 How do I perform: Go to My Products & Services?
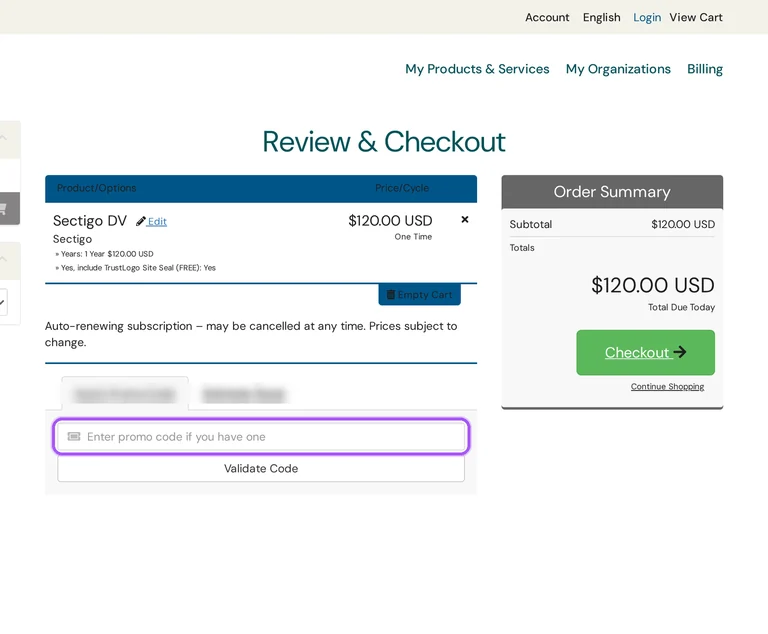click(477, 69)
